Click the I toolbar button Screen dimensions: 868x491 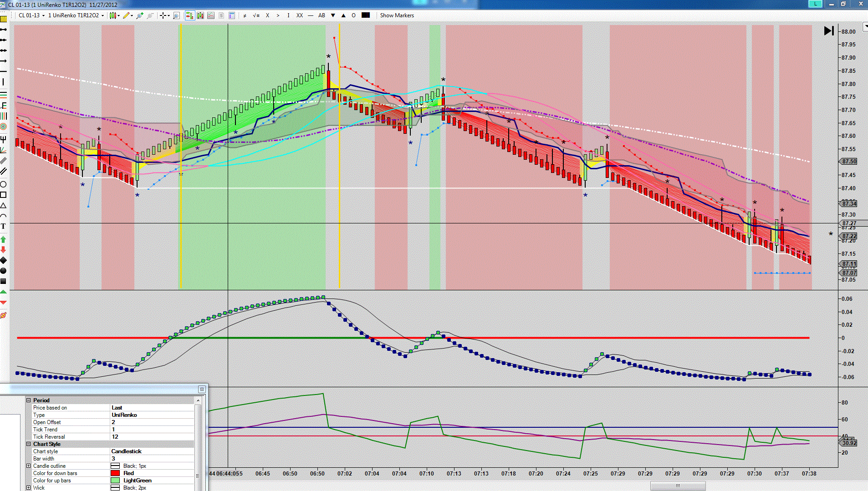[288, 15]
